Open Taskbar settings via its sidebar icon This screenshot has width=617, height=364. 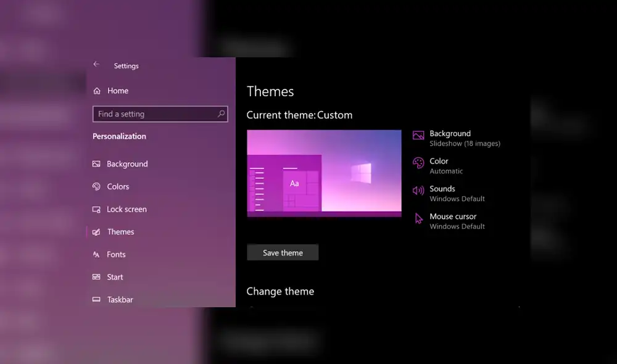tap(96, 299)
